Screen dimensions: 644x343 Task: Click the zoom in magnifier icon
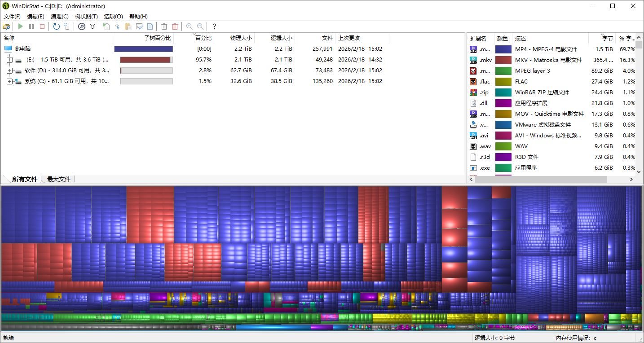190,26
